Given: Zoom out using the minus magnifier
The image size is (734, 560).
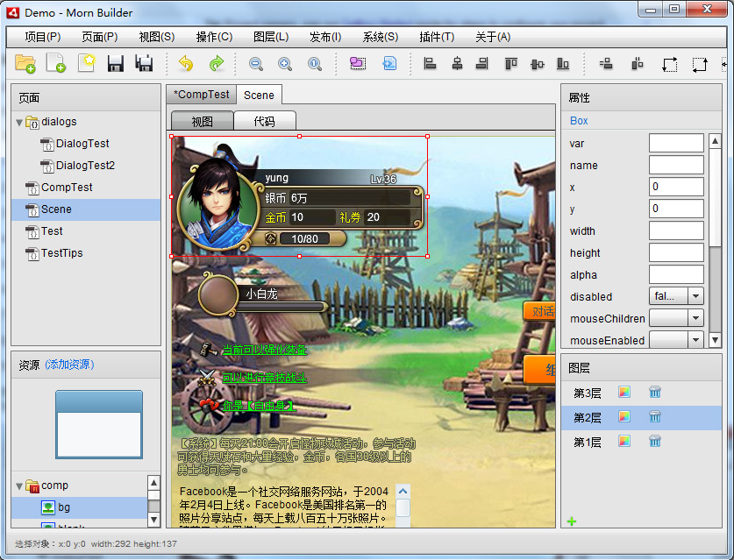Looking at the screenshot, I should coord(255,64).
